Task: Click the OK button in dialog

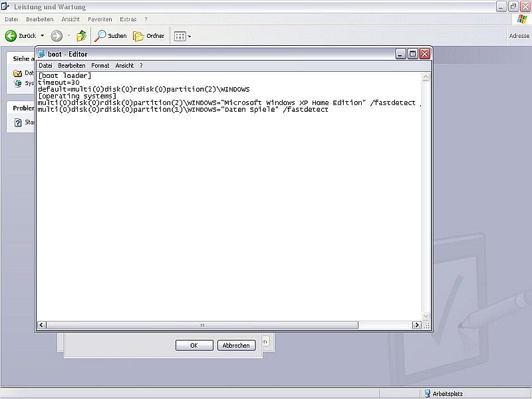Action: (194, 345)
